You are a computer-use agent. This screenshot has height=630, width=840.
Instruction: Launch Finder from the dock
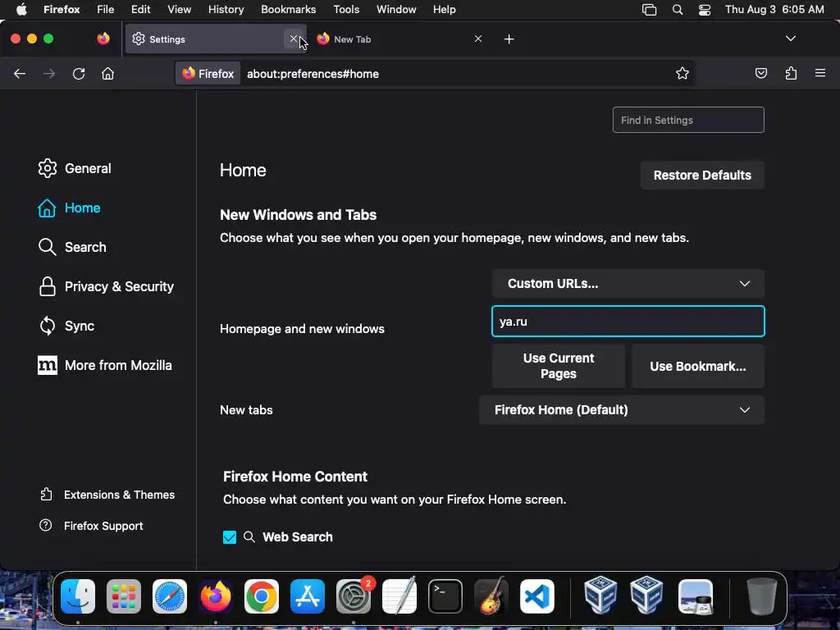[x=78, y=596]
